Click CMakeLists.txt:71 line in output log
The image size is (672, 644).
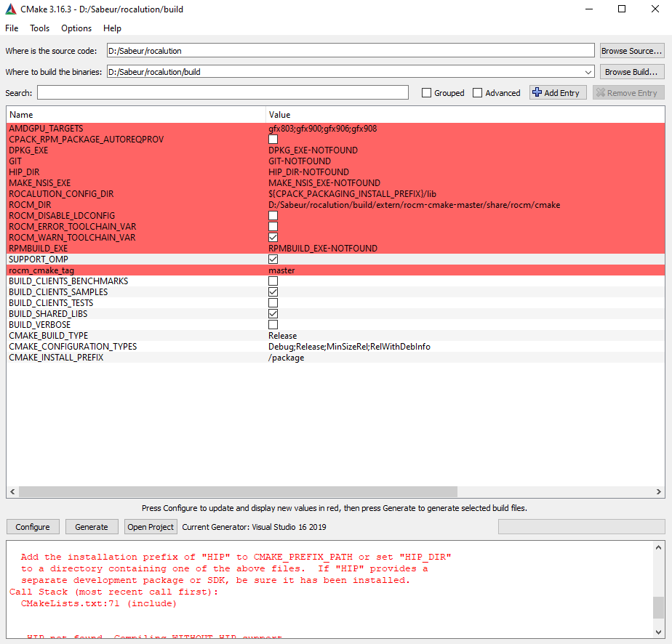tap(99, 603)
